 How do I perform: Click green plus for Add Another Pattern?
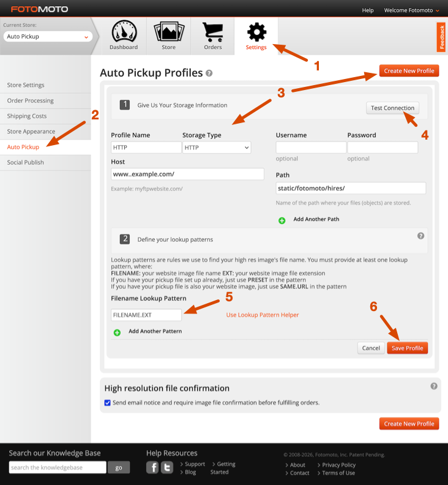click(117, 333)
